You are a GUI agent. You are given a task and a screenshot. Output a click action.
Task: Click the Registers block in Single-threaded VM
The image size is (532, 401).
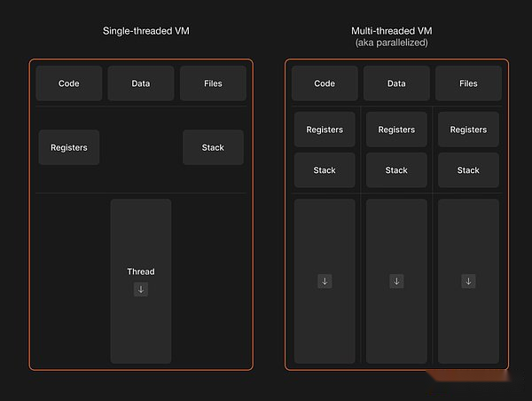[x=69, y=147]
